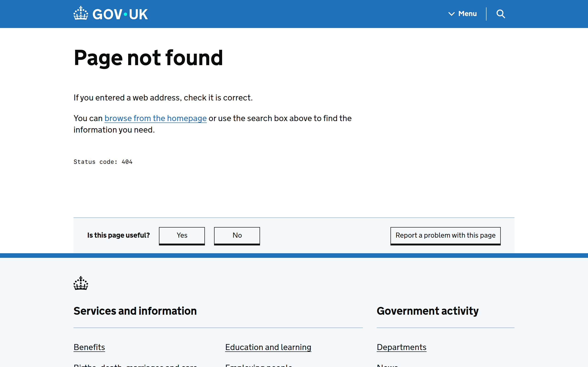Go to the Departments link

(401, 347)
